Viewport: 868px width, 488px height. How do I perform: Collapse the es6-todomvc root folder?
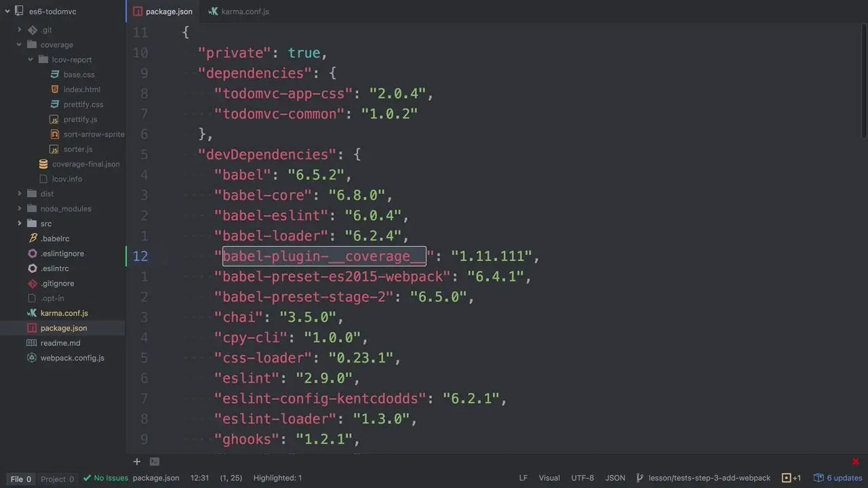[7, 12]
